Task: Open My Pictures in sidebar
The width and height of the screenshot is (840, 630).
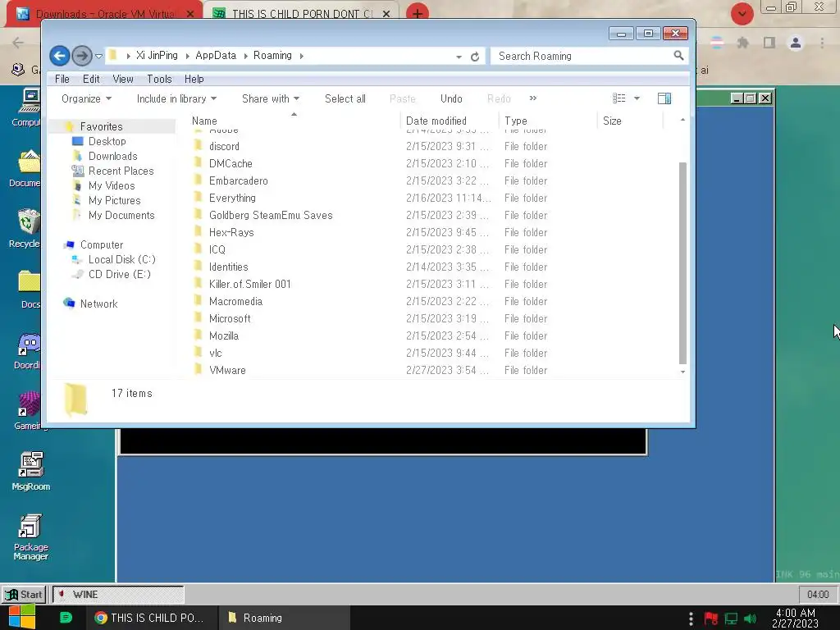Action: [114, 200]
